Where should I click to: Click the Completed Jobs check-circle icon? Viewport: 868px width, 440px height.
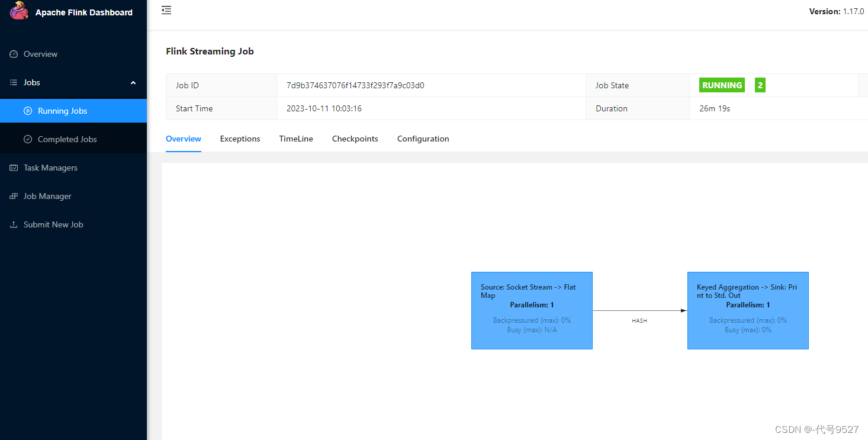28,139
